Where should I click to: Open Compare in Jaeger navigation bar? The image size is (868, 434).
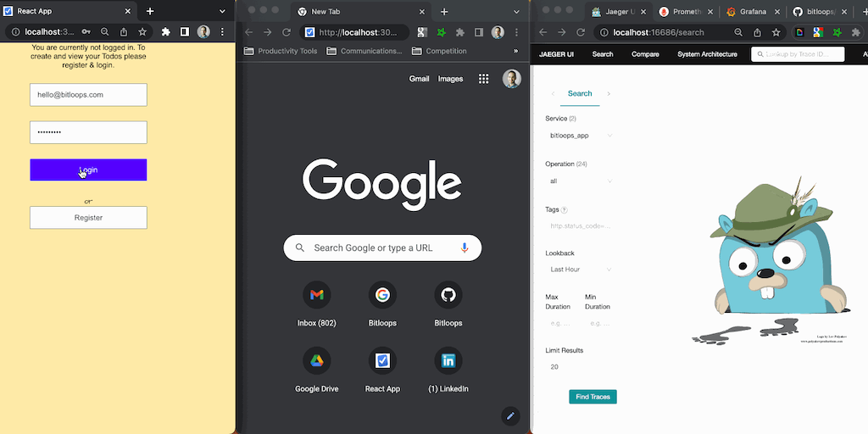(645, 54)
